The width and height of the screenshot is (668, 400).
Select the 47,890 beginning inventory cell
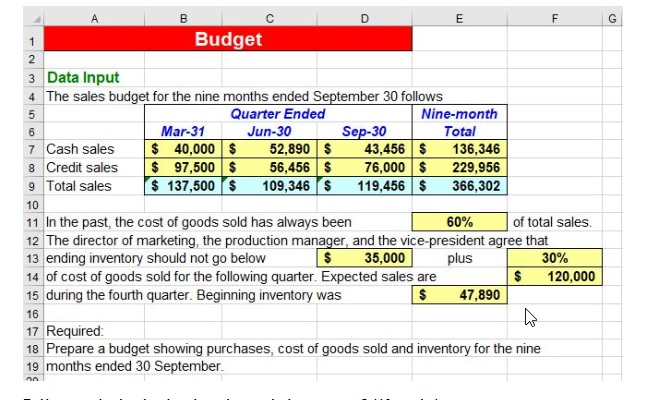pyautogui.click(x=460, y=295)
